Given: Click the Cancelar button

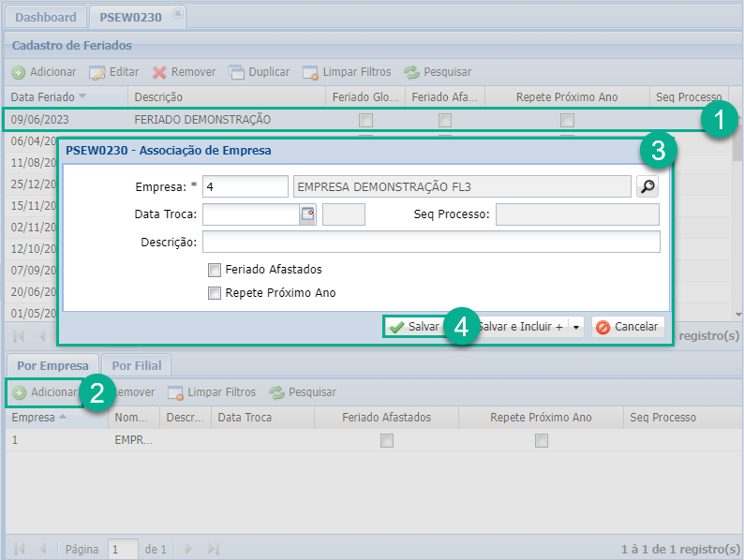Looking at the screenshot, I should 628,327.
